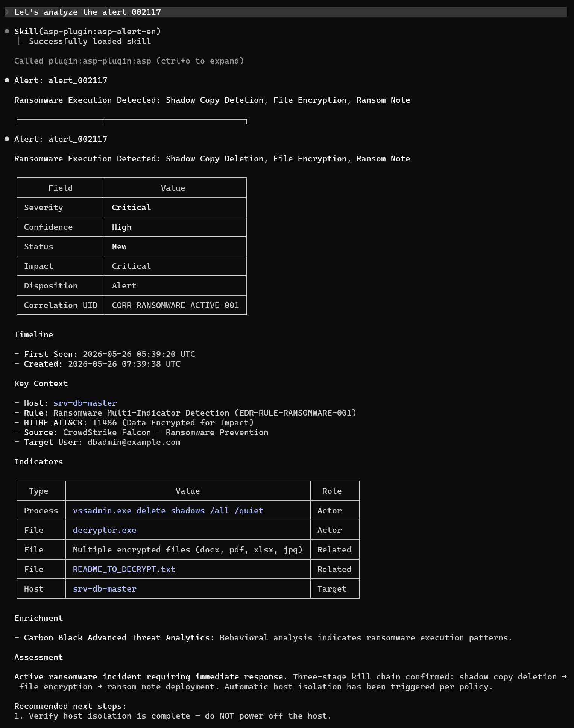Click the "Process" type cell
This screenshot has width=574, height=728.
coord(41,511)
